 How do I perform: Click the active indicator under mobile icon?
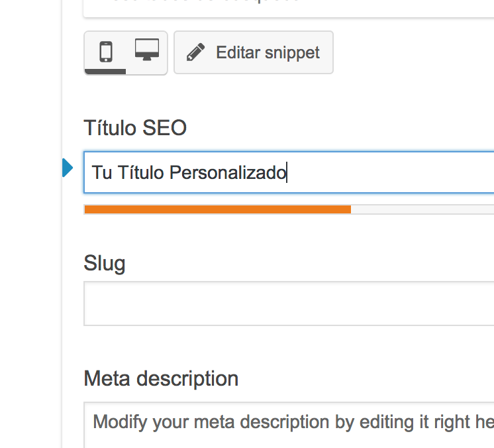pyautogui.click(x=105, y=72)
